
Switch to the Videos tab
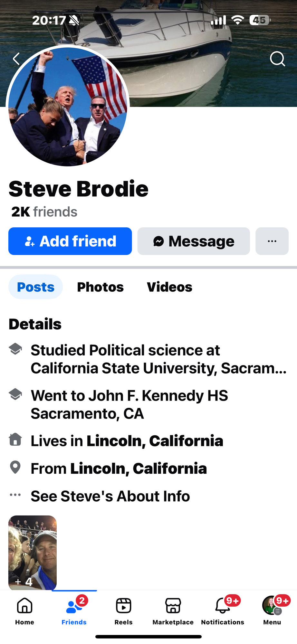pyautogui.click(x=169, y=287)
